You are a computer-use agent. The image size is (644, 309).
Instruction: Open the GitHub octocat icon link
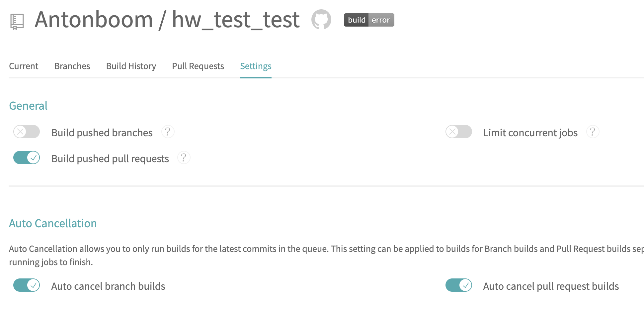coord(321,19)
